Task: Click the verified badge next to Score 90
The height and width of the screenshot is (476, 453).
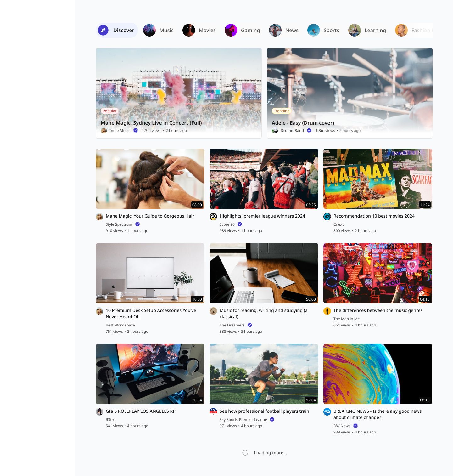Action: click(240, 224)
